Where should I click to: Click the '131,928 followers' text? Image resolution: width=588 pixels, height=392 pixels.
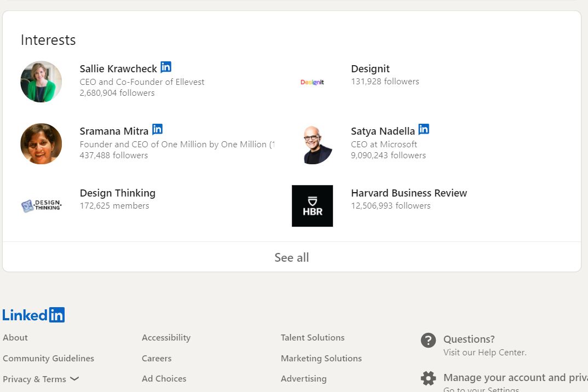(385, 82)
